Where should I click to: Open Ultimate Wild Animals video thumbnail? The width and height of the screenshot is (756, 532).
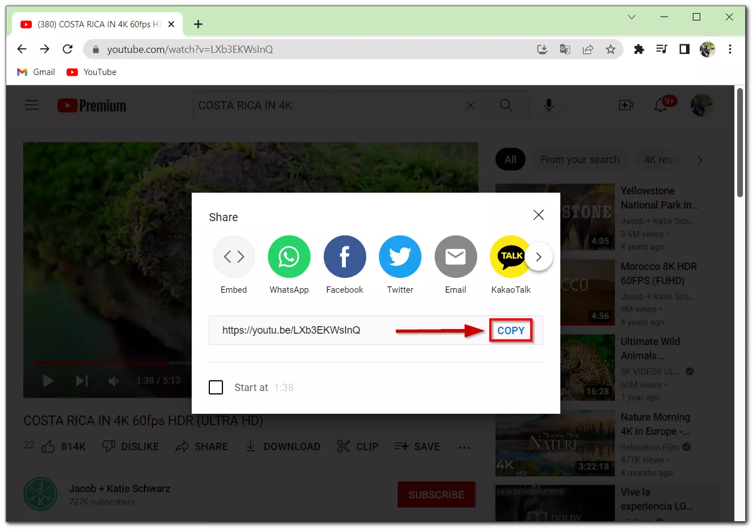tap(555, 367)
